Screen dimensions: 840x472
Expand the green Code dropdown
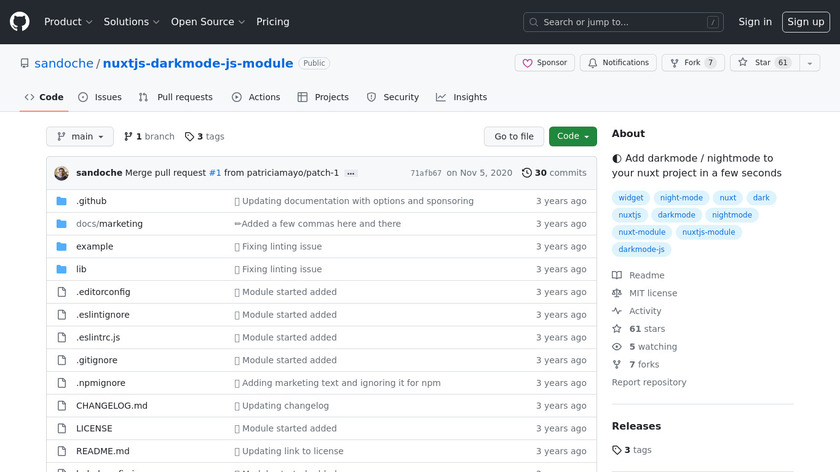tap(572, 136)
